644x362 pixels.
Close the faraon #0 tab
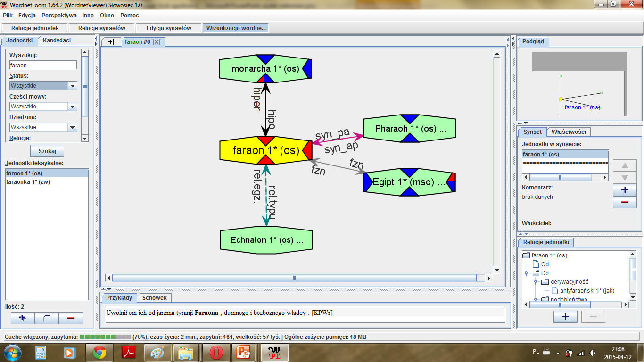(157, 42)
